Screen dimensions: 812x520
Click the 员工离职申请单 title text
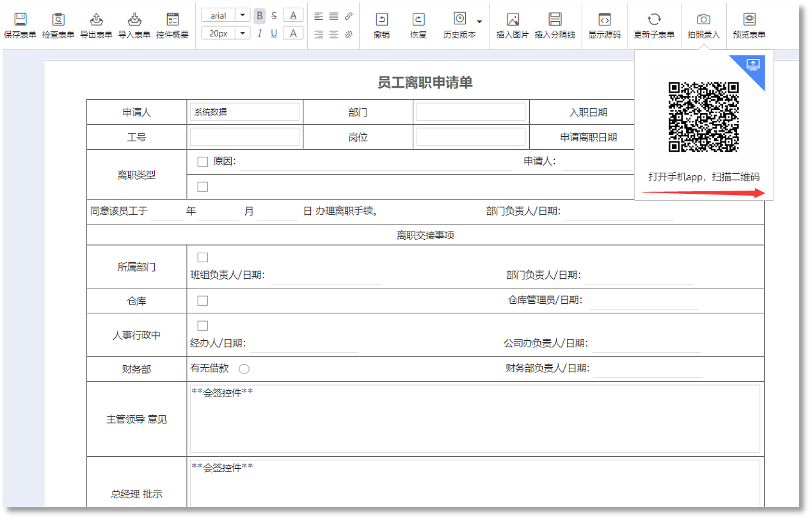425,83
